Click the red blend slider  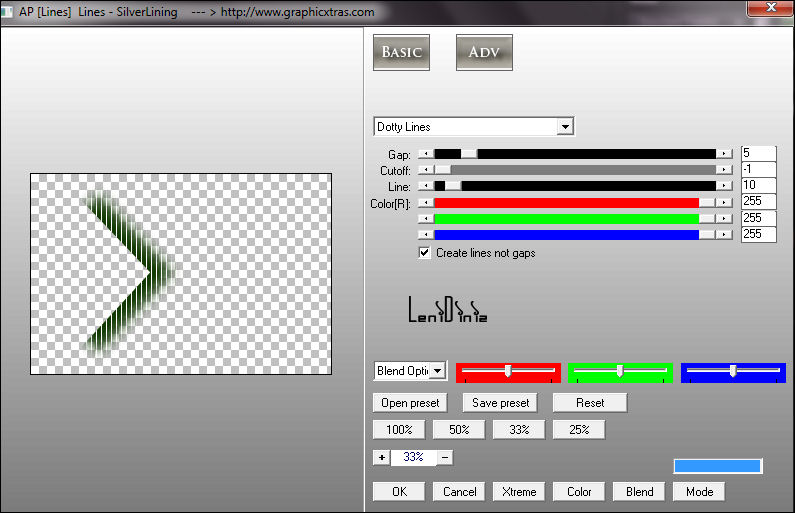point(508,371)
